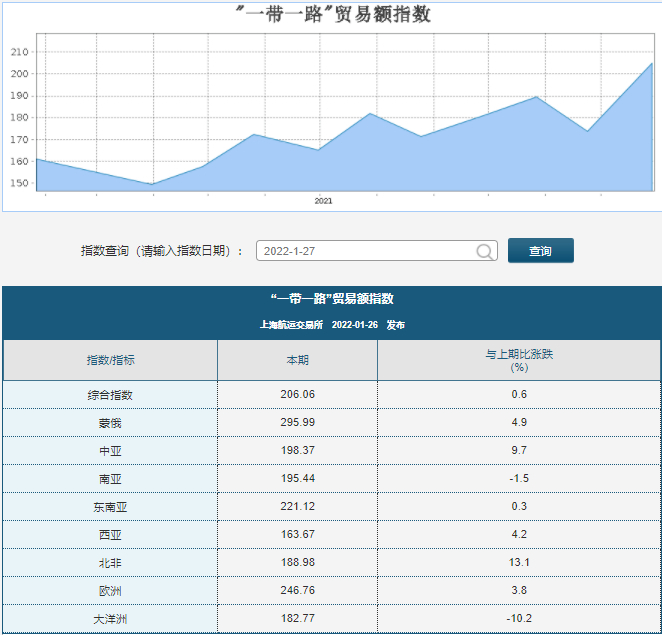This screenshot has width=662, height=635.
Task: Click the 150 label on chart y-axis
Action: [19, 183]
